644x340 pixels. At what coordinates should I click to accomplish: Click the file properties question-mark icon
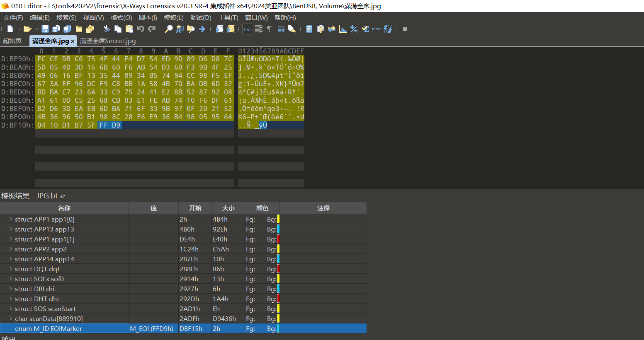(320, 29)
